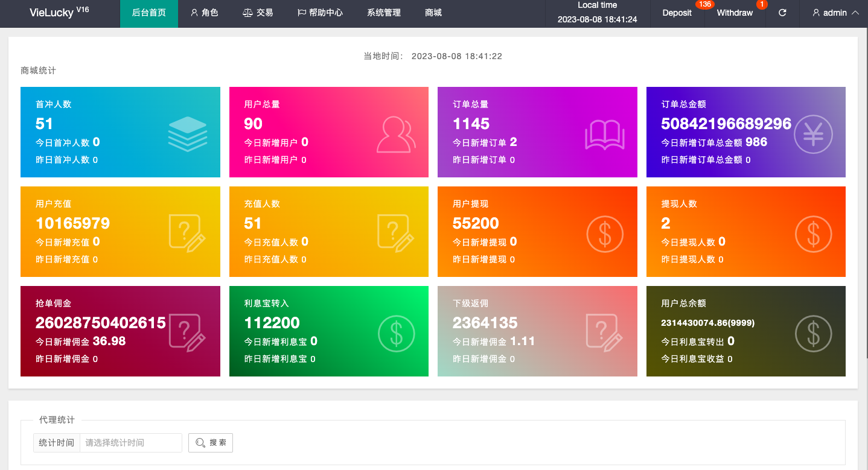
Task: Click the 统计时间 date input field
Action: (x=130, y=443)
